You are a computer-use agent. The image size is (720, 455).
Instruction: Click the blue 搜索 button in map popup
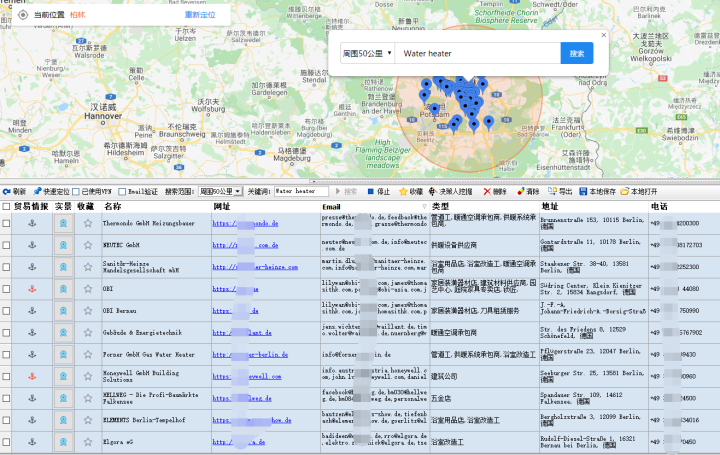[x=577, y=53]
